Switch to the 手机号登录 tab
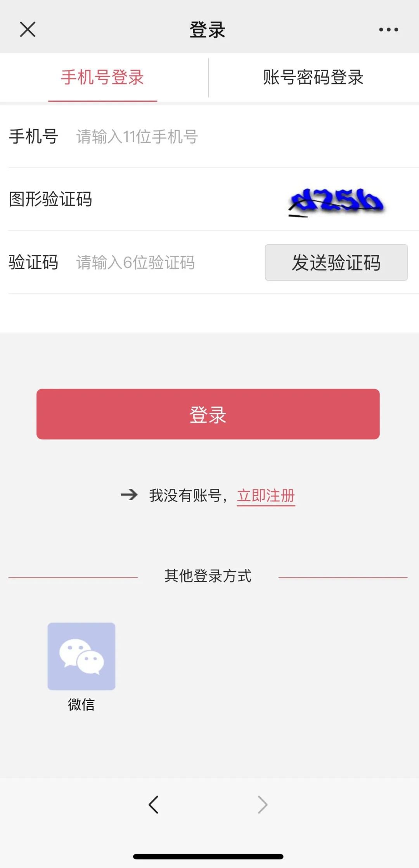Image resolution: width=419 pixels, height=868 pixels. click(x=102, y=78)
